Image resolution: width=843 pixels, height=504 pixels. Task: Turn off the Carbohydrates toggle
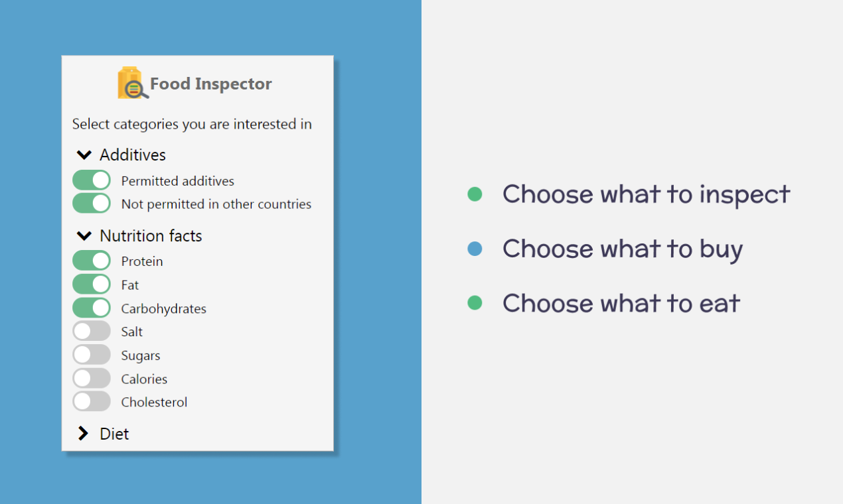coord(92,308)
